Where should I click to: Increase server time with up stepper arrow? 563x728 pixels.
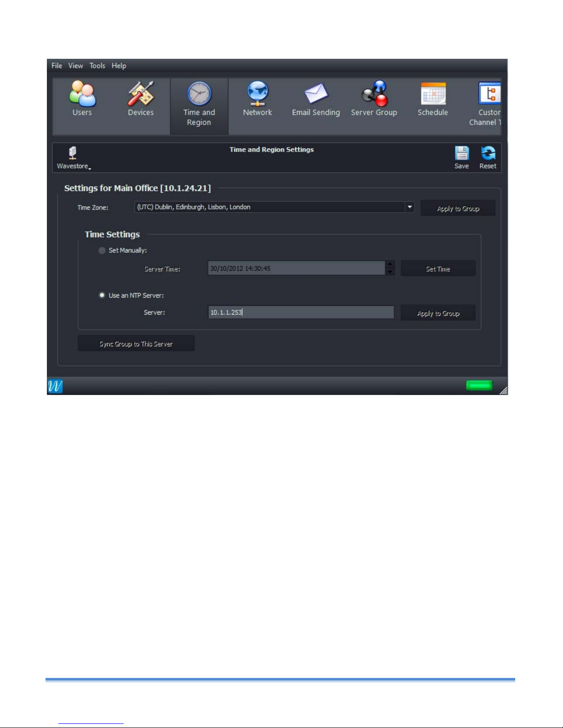pyautogui.click(x=390, y=264)
